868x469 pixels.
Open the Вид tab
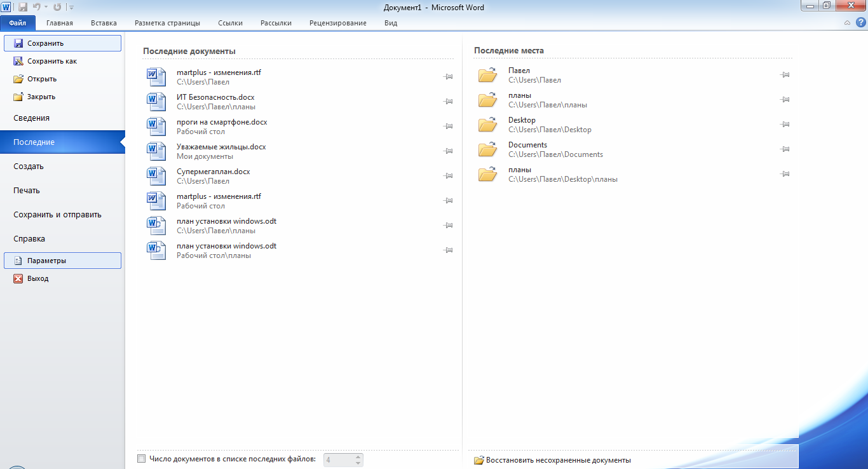coord(391,23)
